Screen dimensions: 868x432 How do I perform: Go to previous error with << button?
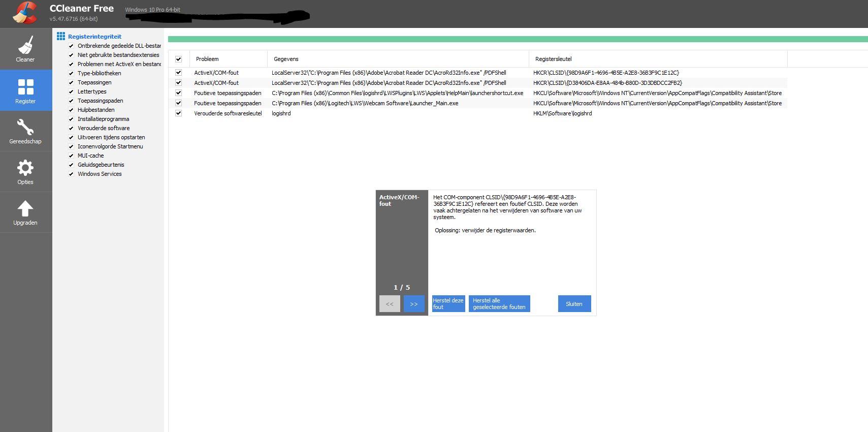[390, 304]
